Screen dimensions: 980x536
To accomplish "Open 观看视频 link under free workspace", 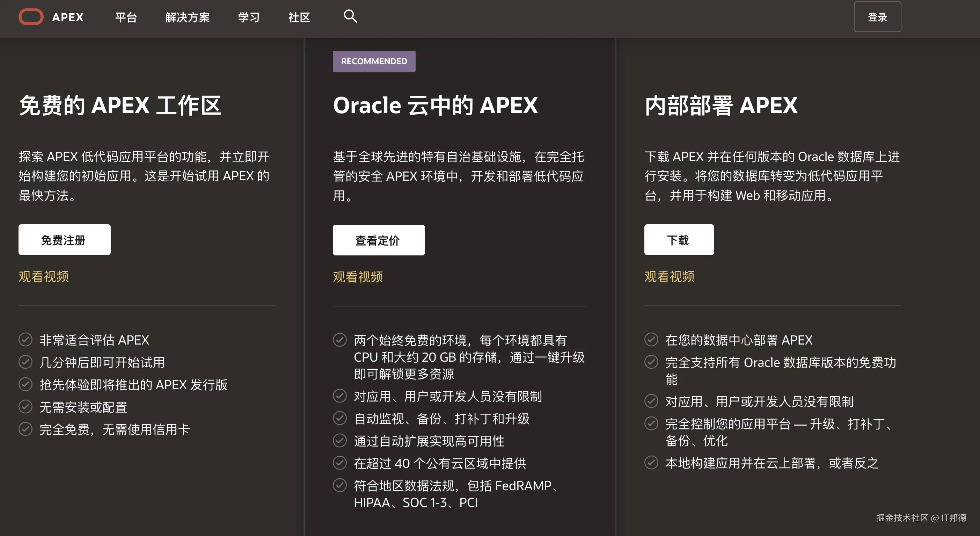I will tap(44, 276).
